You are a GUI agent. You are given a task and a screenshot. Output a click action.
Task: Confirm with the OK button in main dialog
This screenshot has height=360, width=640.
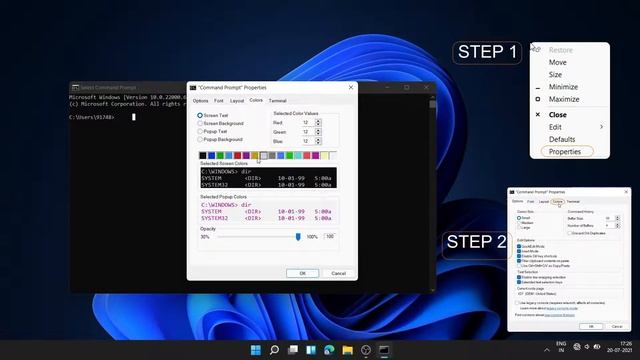coord(302,273)
